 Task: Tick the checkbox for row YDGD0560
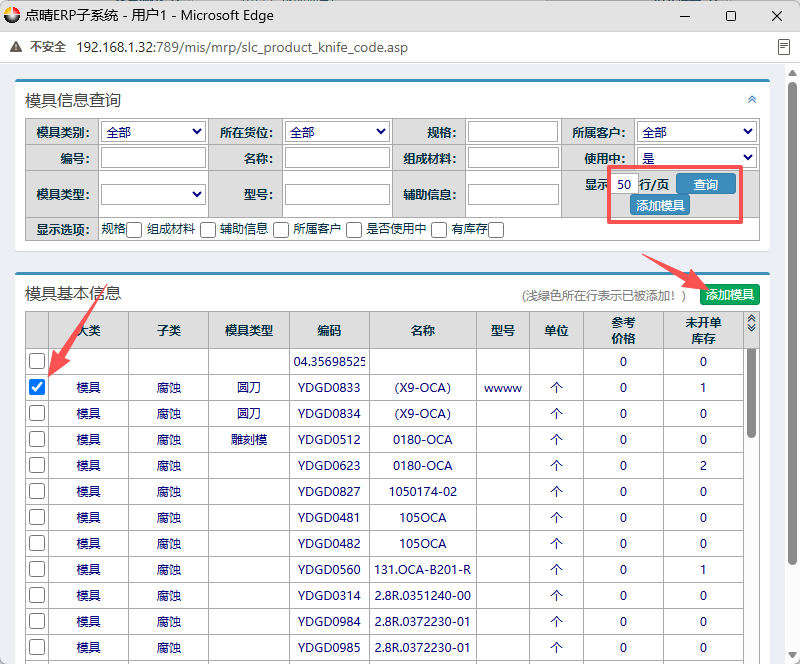click(x=37, y=569)
